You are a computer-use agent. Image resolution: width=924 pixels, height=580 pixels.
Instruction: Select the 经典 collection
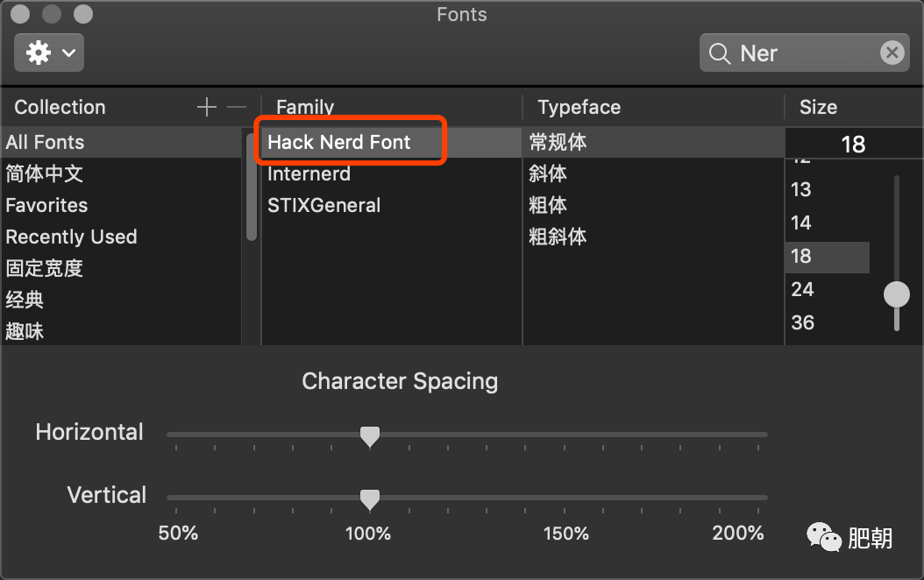(121, 300)
